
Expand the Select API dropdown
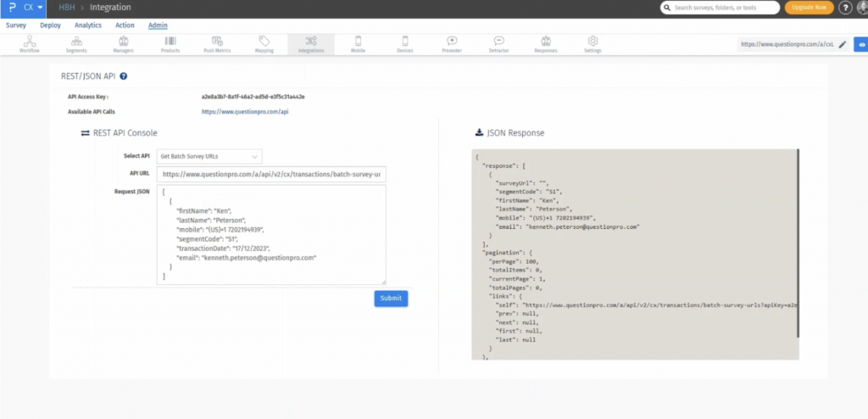pyautogui.click(x=209, y=156)
